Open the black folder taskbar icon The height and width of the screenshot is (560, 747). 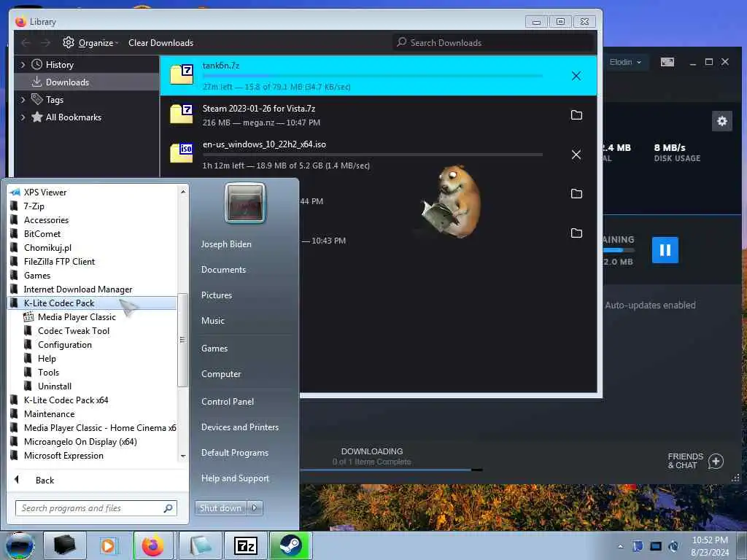(x=64, y=545)
